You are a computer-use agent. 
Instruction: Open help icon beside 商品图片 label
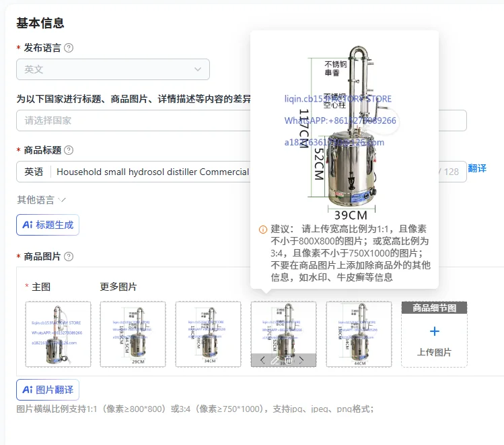pos(69,256)
